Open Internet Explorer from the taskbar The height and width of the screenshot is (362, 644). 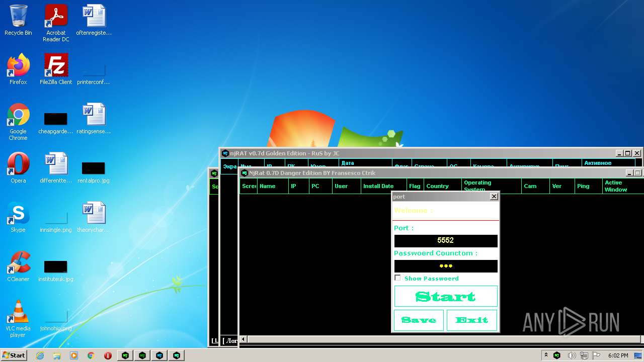(x=40, y=355)
